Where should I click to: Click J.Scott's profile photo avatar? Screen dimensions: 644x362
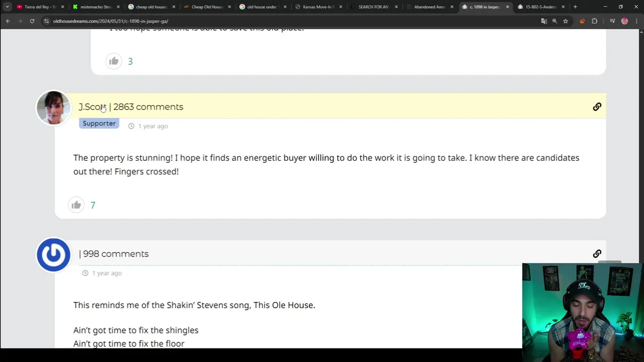tap(53, 108)
